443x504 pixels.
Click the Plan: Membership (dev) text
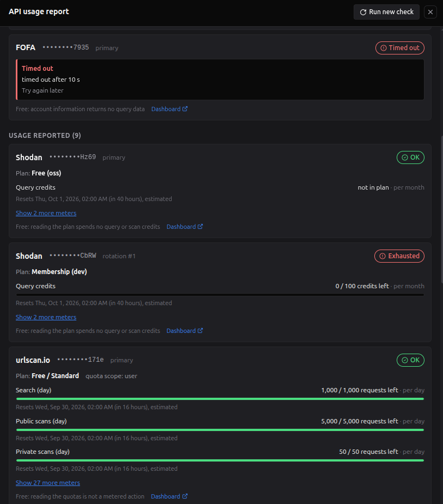(x=51, y=272)
